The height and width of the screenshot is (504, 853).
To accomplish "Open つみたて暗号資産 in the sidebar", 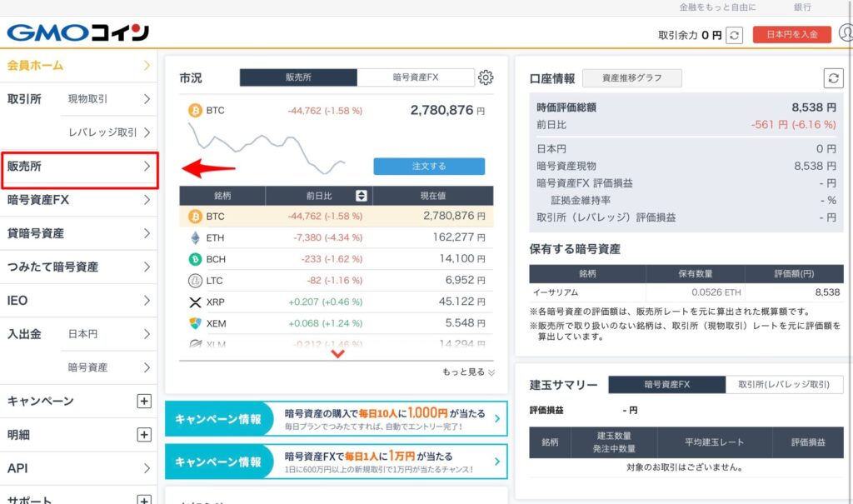I will click(79, 267).
